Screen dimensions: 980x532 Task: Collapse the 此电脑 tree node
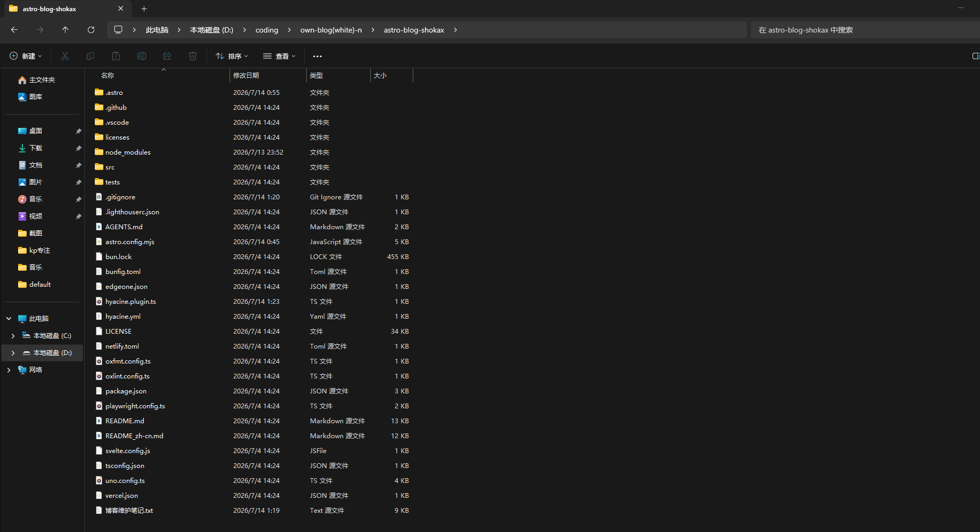9,319
